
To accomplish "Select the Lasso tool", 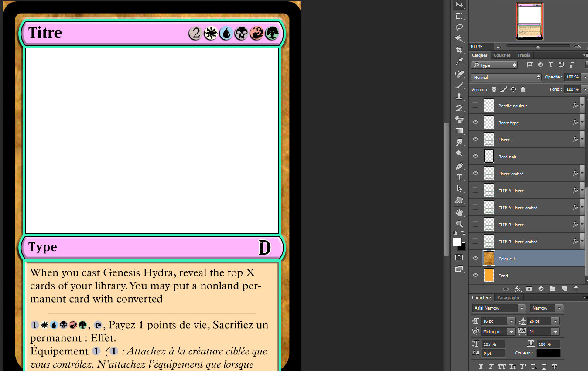I will [459, 27].
